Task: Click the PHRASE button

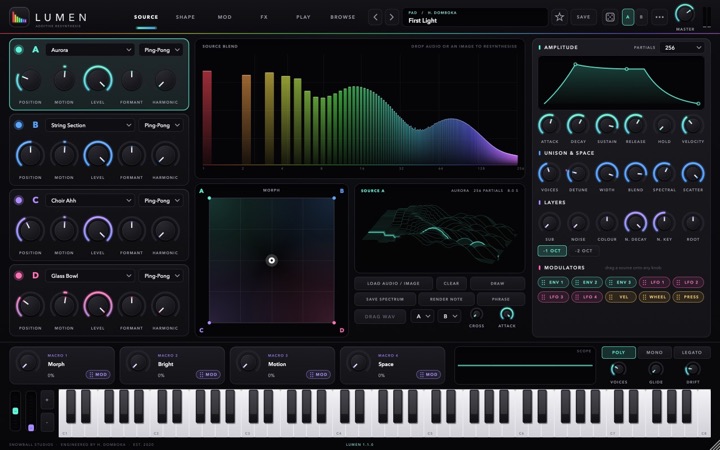Action: pyautogui.click(x=501, y=299)
